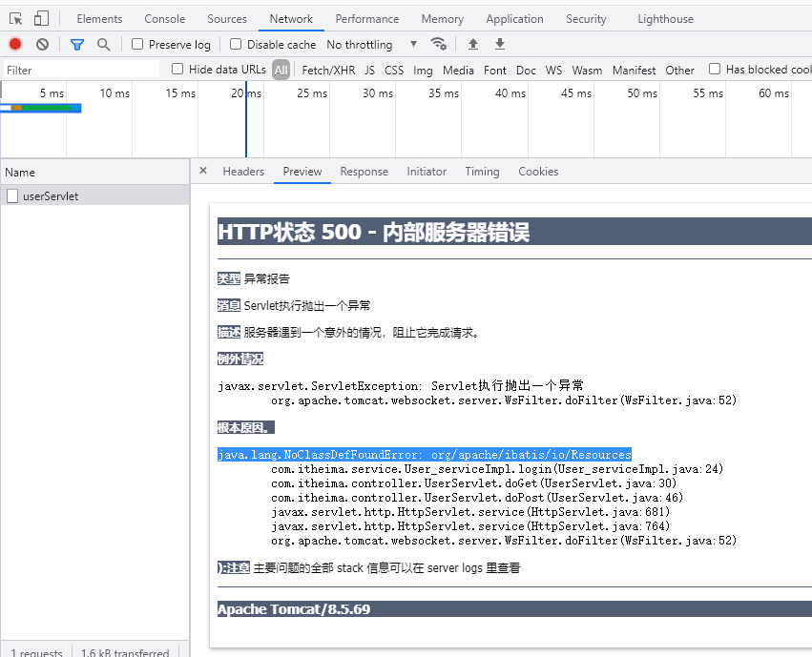Image resolution: width=812 pixels, height=657 pixels.
Task: Activate the inspect element picker icon
Action: pyautogui.click(x=16, y=19)
